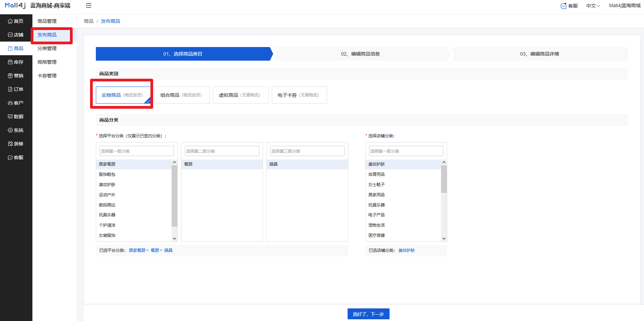Viewport: 644px width, 321px height.
Task: Select 美妆护肤 in platform category list
Action: [x=134, y=185]
